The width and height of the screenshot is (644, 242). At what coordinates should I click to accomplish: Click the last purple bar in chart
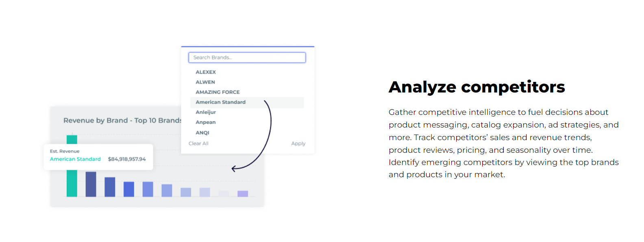click(x=243, y=194)
